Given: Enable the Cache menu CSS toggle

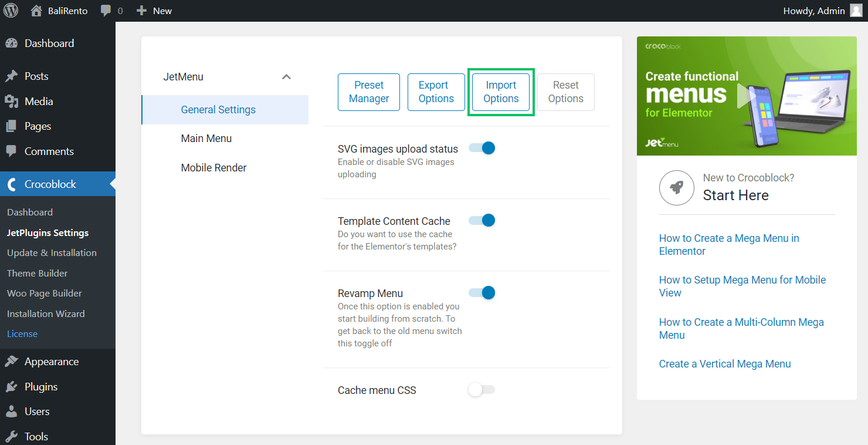Looking at the screenshot, I should [x=482, y=390].
